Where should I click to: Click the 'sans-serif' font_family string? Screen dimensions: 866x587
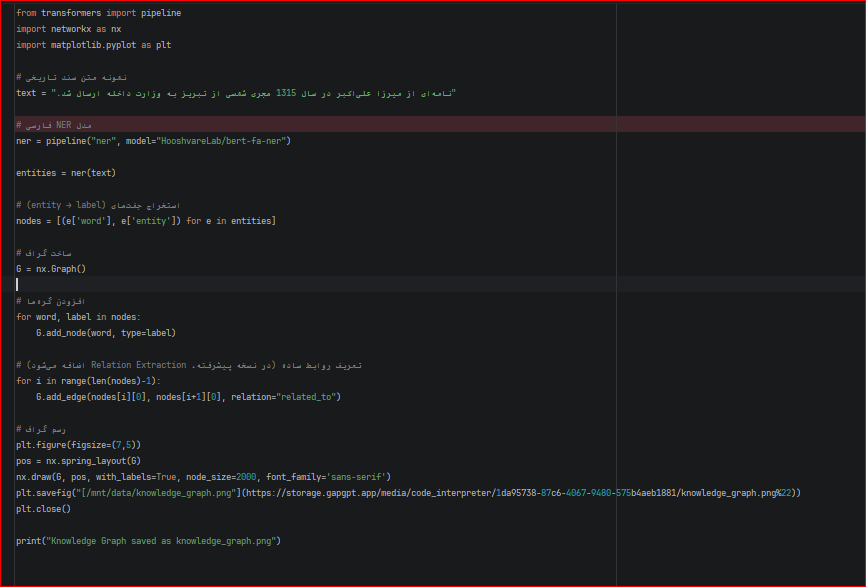coord(356,477)
